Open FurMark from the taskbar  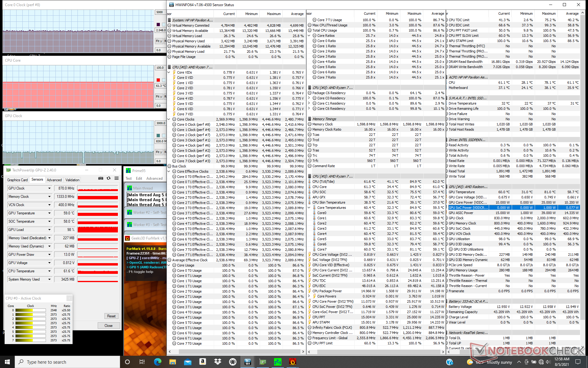pyautogui.click(x=292, y=362)
